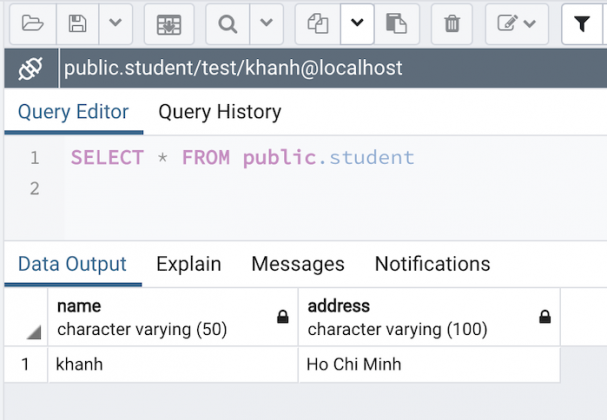Click the Open File folder icon
This screenshot has width=607, height=420.
[x=33, y=24]
